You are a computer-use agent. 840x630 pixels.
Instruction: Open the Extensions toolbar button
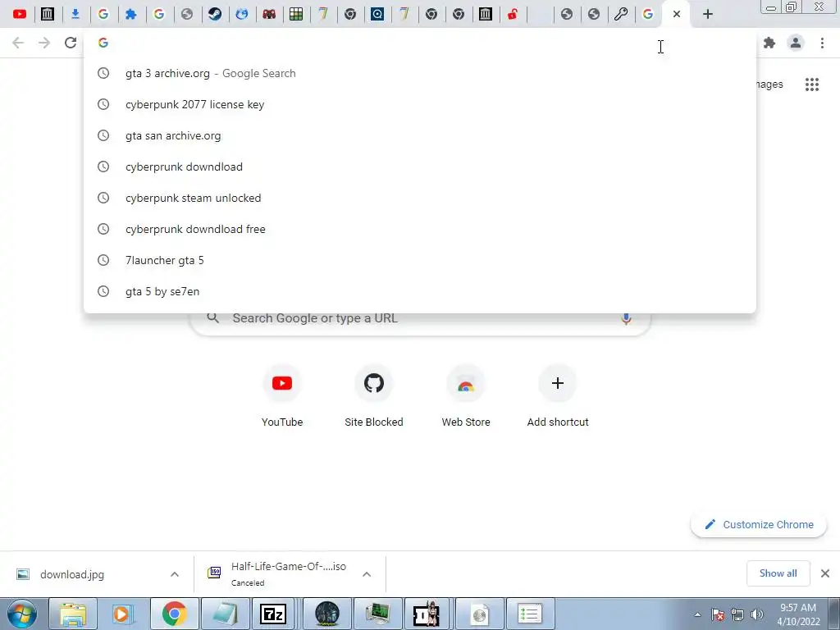pos(769,43)
